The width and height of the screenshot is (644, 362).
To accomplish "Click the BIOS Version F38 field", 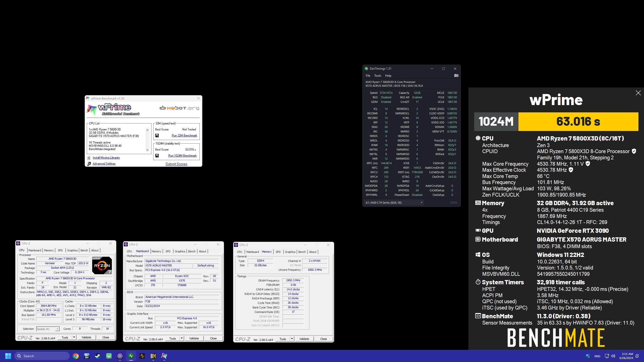I will pos(182,301).
